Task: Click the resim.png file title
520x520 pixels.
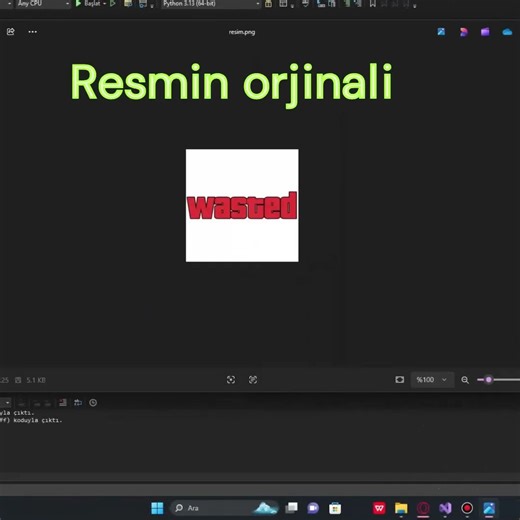Action: click(x=242, y=32)
